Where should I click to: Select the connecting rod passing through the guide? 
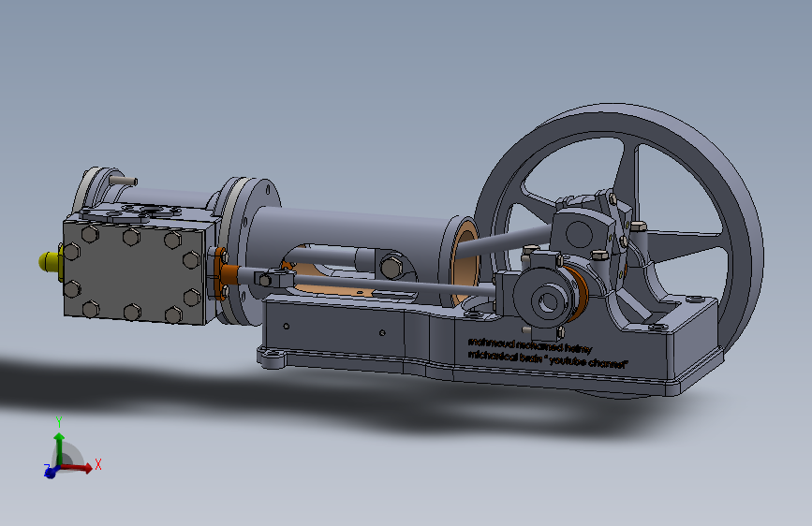tap(502, 241)
